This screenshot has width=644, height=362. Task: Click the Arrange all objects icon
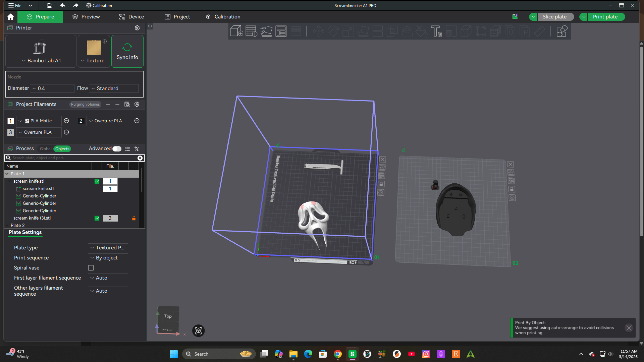pyautogui.click(x=281, y=31)
